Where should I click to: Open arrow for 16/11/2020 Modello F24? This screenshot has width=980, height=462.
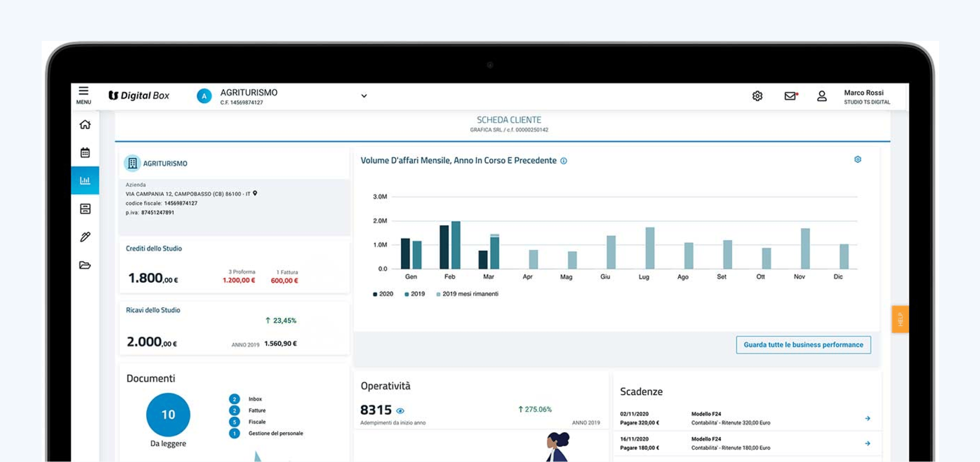(867, 444)
